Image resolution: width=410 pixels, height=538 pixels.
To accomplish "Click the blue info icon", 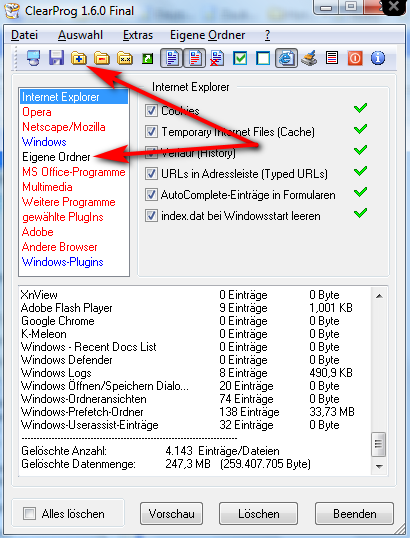I will pyautogui.click(x=378, y=58).
